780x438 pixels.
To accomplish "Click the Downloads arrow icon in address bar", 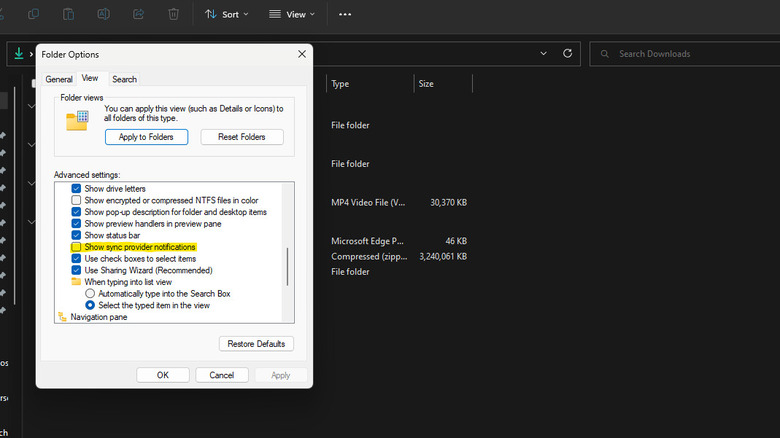I will tap(19, 54).
